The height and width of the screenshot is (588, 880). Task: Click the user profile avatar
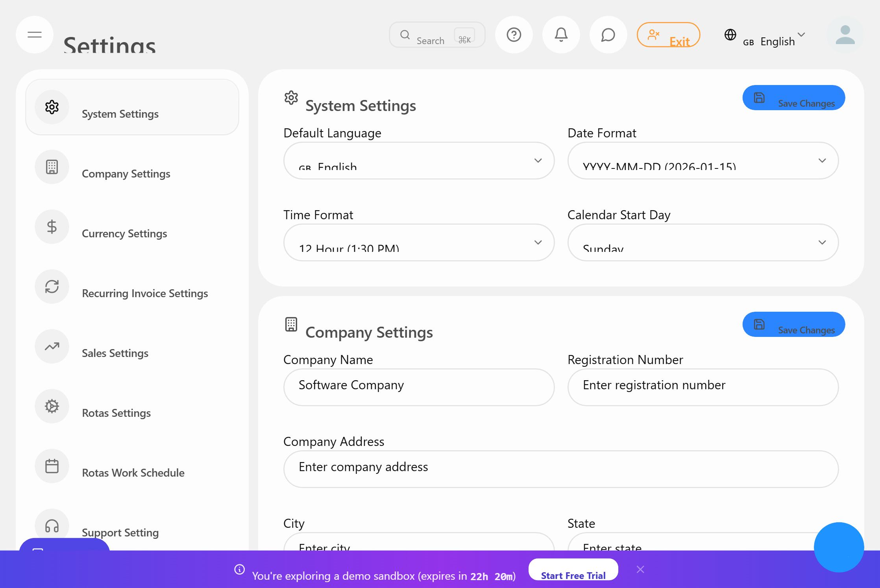845,35
